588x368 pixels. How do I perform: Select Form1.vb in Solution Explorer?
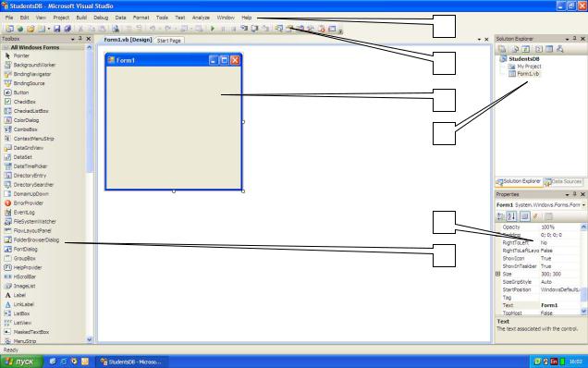pos(528,74)
